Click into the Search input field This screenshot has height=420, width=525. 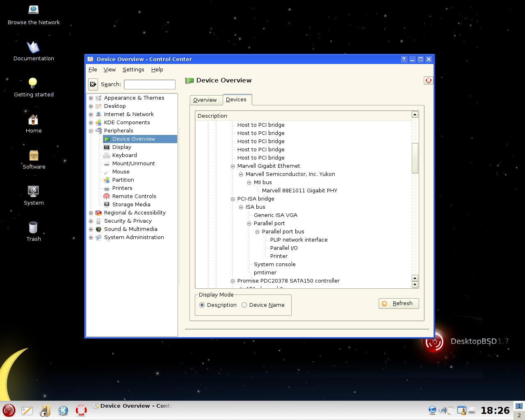(x=150, y=84)
